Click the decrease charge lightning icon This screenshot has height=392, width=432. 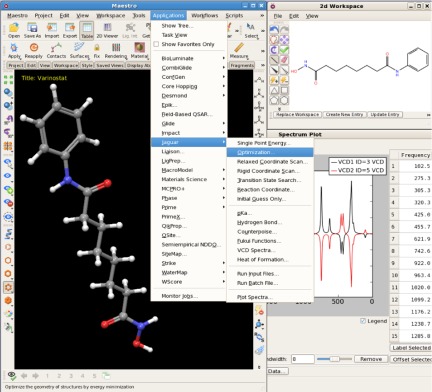point(284,80)
